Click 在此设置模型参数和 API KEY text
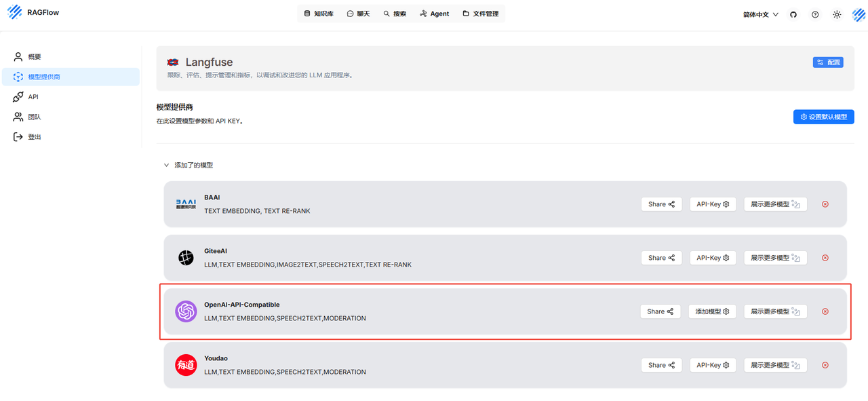 pos(199,121)
